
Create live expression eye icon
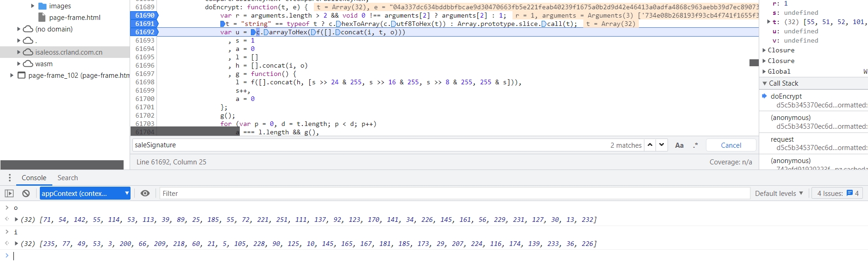click(145, 194)
